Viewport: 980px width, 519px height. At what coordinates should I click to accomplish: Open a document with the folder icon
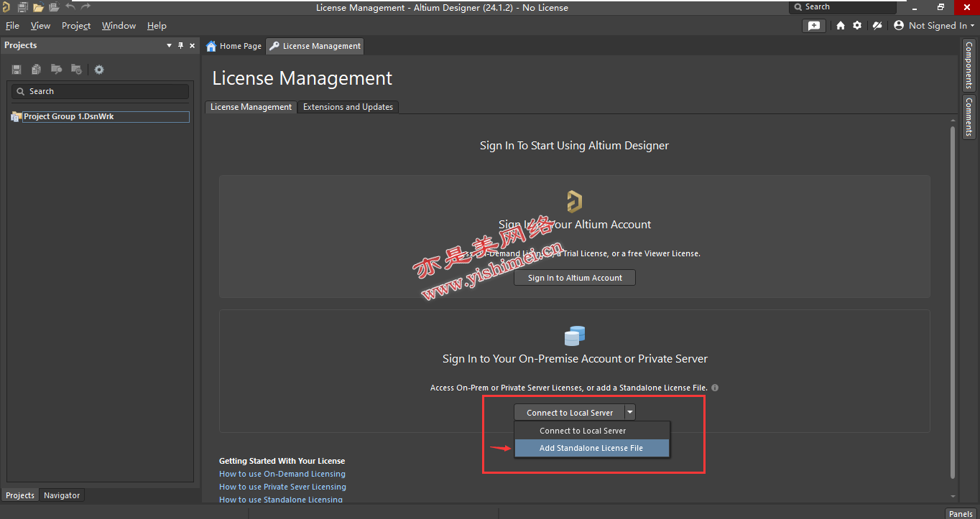(x=38, y=7)
